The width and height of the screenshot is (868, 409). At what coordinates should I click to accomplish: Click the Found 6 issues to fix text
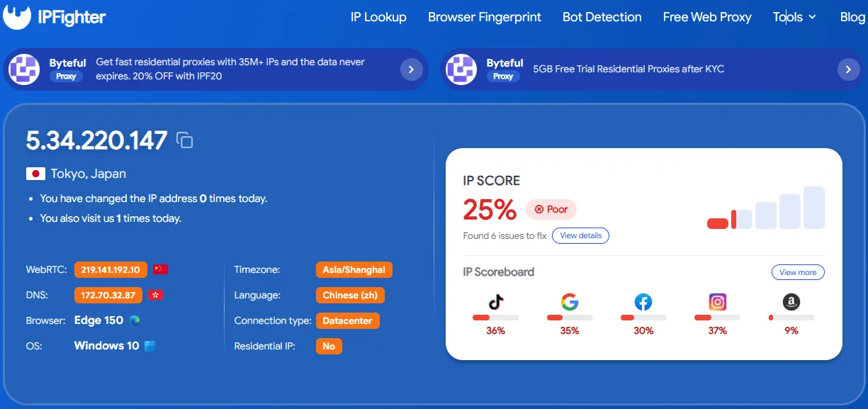[x=505, y=235]
